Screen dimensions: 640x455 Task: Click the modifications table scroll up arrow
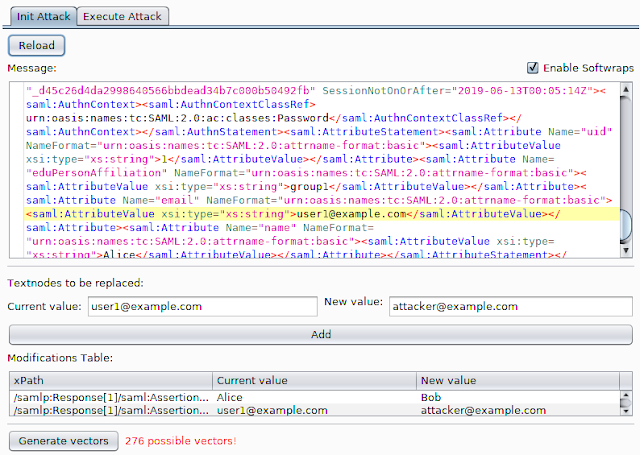(x=626, y=395)
